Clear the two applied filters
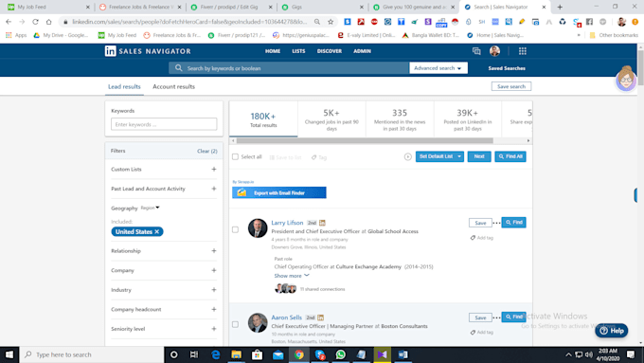 pos(207,151)
